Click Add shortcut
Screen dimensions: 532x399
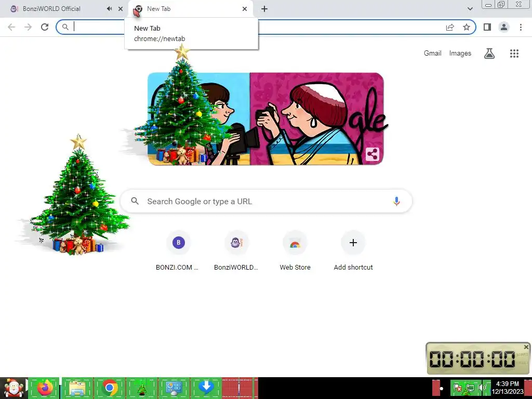(x=353, y=251)
